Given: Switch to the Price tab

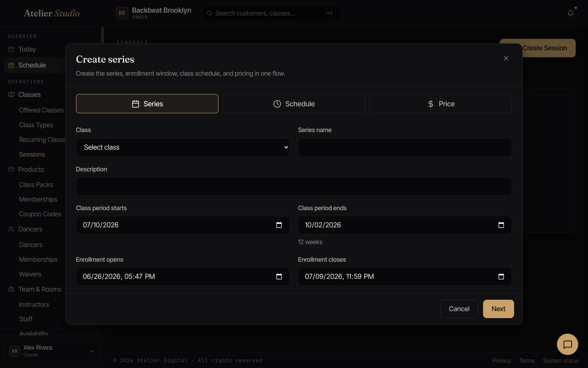Looking at the screenshot, I should pyautogui.click(x=441, y=104).
